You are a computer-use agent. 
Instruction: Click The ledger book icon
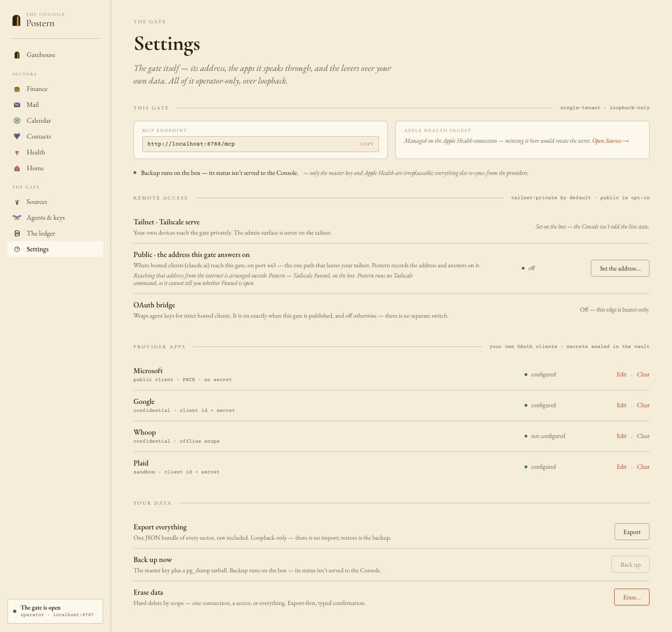tap(17, 234)
